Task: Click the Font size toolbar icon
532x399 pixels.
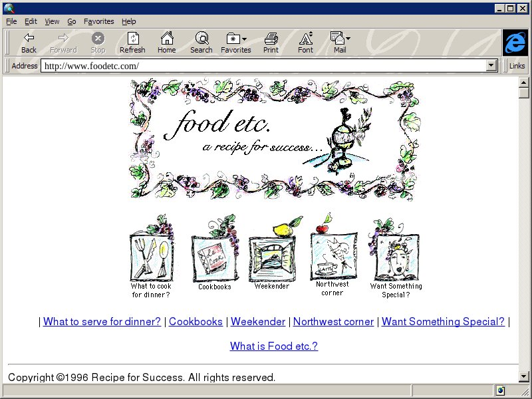Action: (x=305, y=43)
